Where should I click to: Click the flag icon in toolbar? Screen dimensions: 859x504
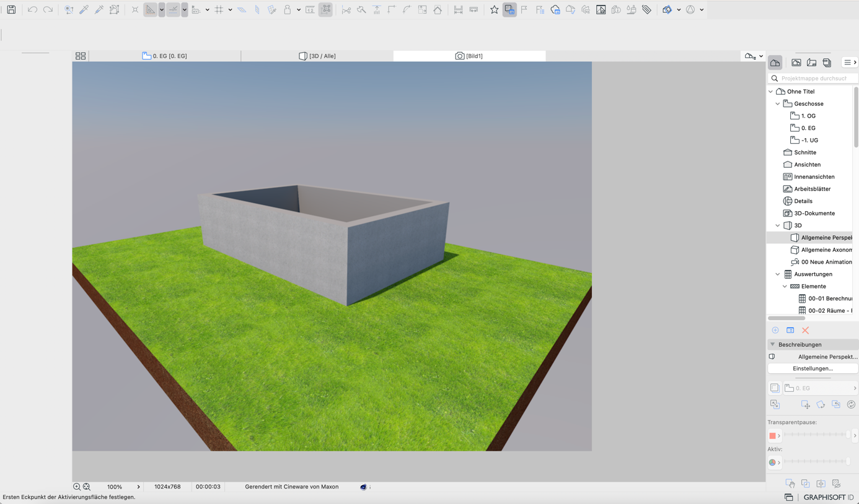(524, 10)
